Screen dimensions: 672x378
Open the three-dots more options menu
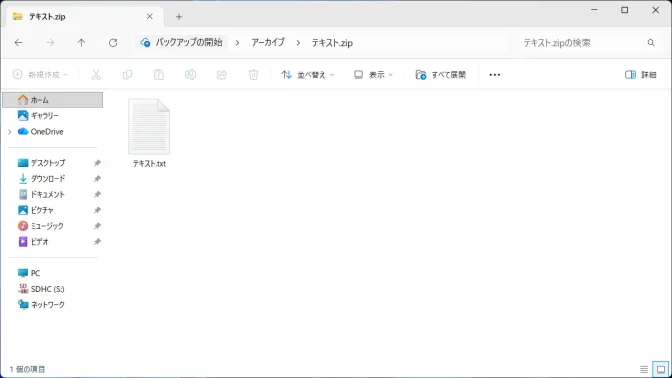pos(495,75)
